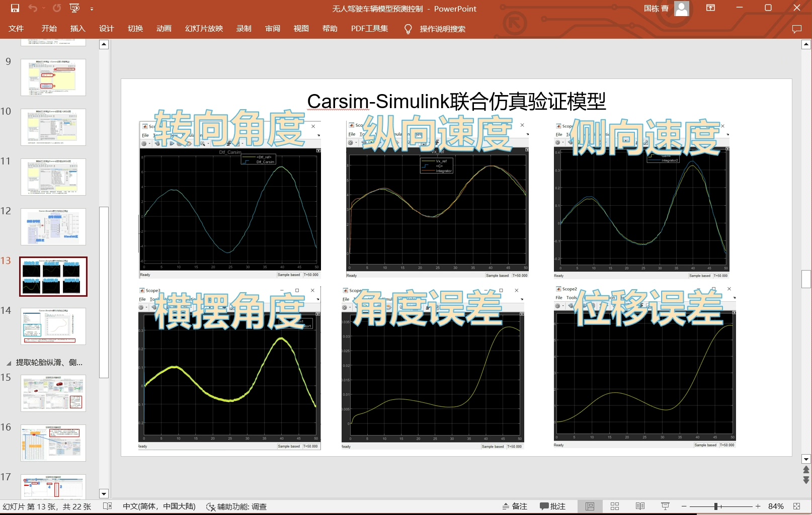This screenshot has width=812, height=515.
Task: Open the comments pane icon
Action: tap(797, 29)
